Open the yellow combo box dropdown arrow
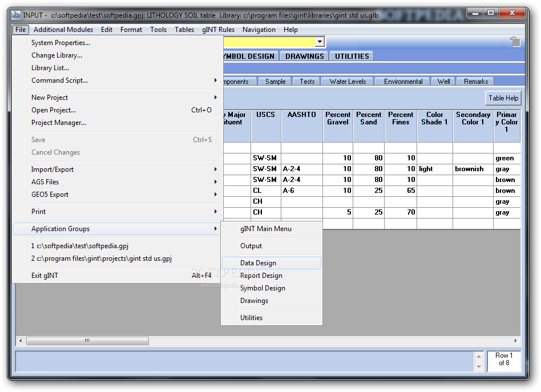The height and width of the screenshot is (392, 541). (x=320, y=42)
